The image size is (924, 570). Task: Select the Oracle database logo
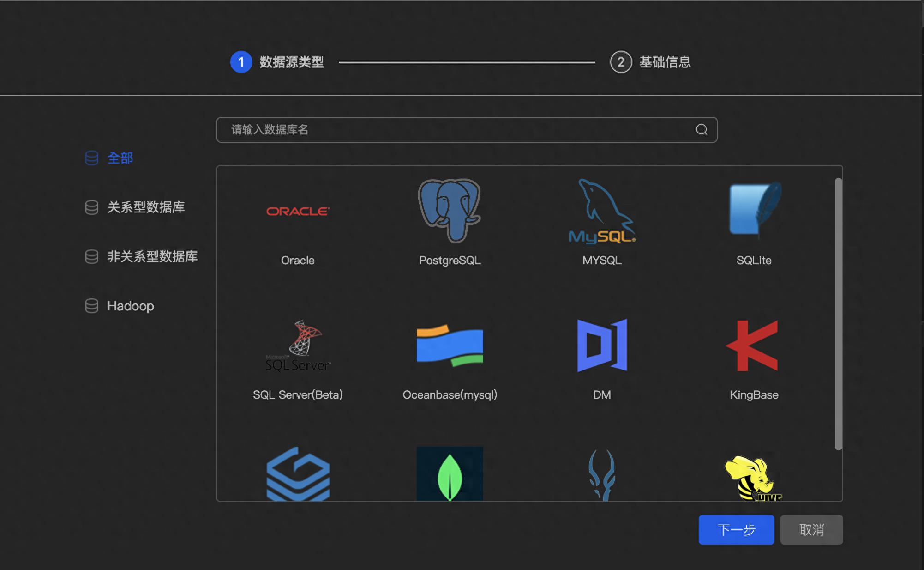[x=298, y=211]
